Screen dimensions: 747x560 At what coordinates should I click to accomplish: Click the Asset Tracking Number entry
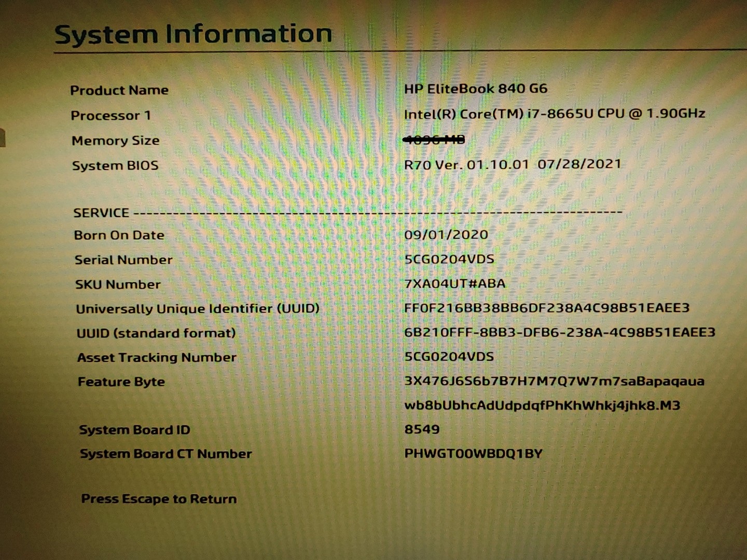click(156, 357)
